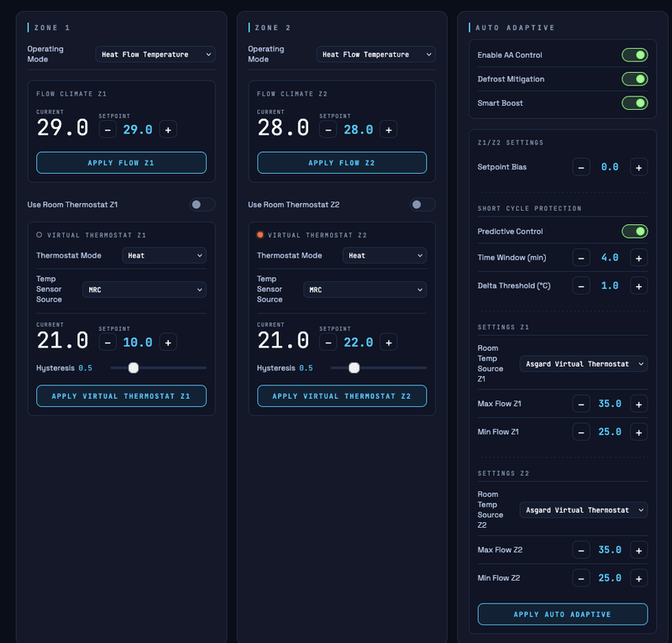Toggle Defrost Mitigation switch
The width and height of the screenshot is (672, 643).
click(x=635, y=79)
